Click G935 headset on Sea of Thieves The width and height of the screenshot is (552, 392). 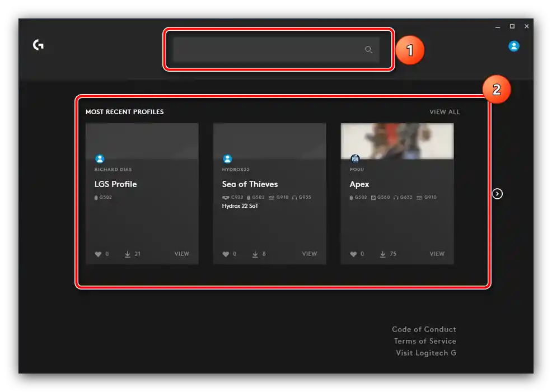pos(301,197)
